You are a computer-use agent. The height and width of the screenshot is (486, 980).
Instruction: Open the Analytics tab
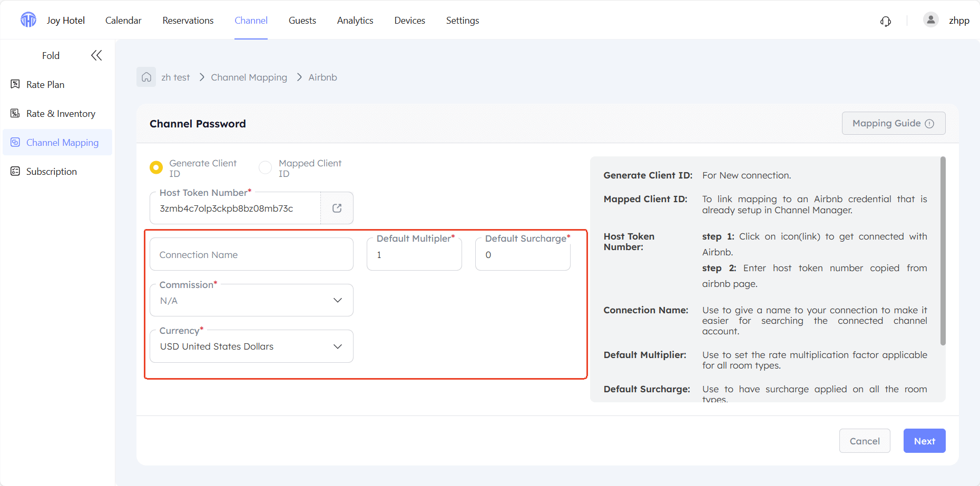[355, 21]
